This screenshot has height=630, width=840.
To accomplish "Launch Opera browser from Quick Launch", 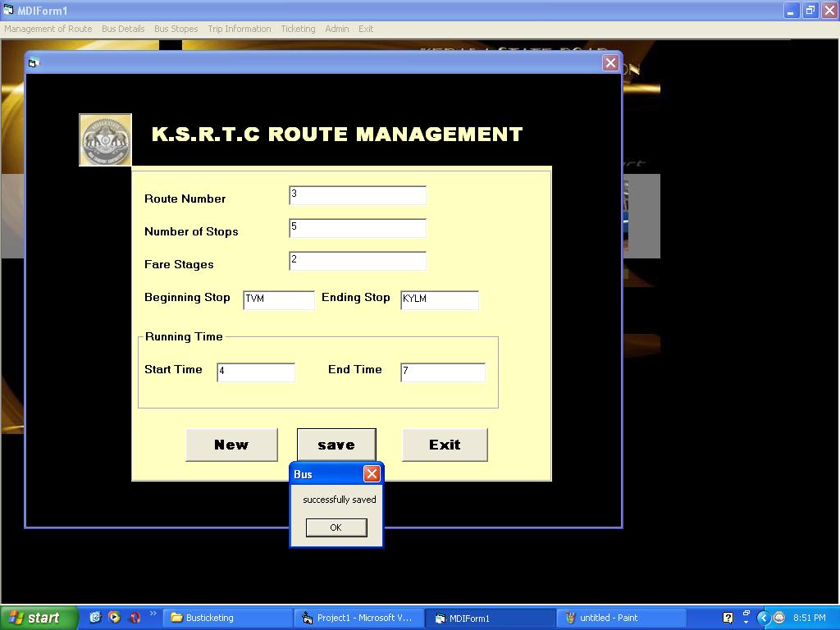I will coord(135,618).
